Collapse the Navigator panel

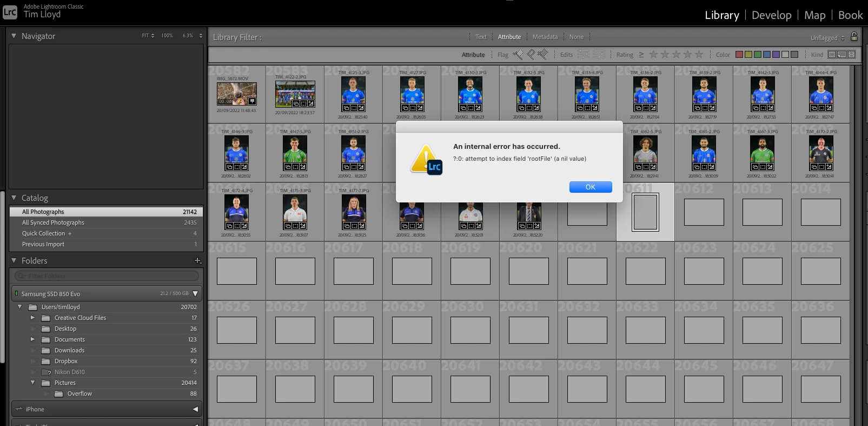[14, 36]
